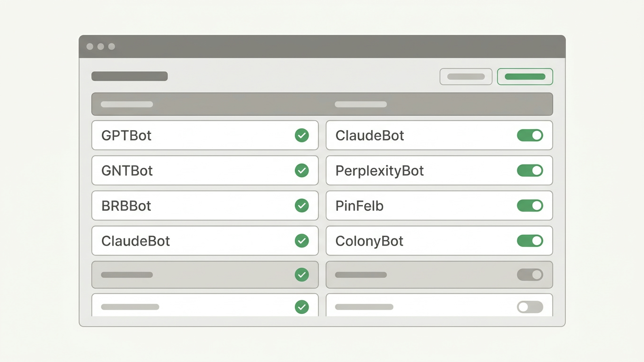
Task: Click the checkmark in the cut-off bottom row
Action: pos(302,307)
